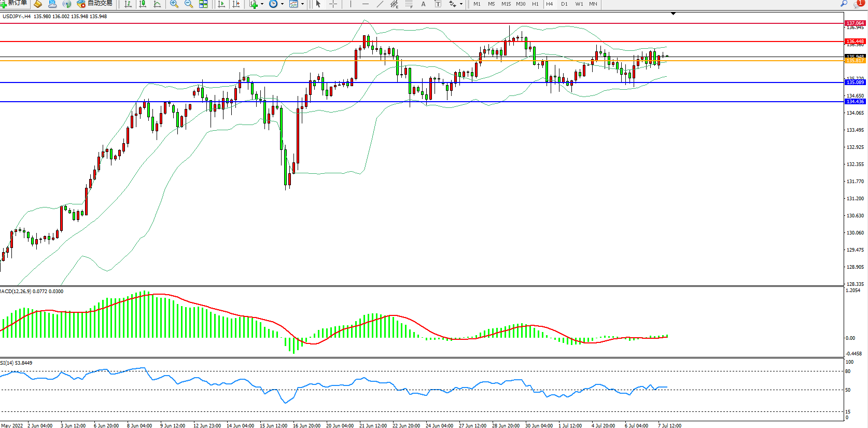The height and width of the screenshot is (428, 868).
Task: Open the search magnifier at top right
Action: [x=844, y=4]
